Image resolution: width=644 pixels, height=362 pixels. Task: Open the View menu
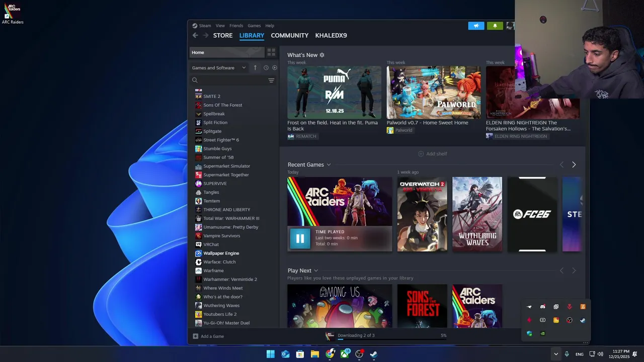(220, 26)
